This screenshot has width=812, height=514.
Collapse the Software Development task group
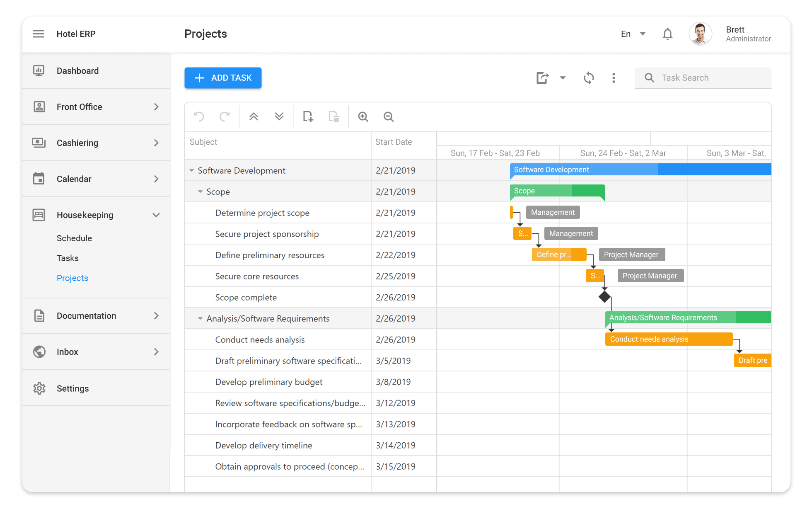tap(191, 170)
